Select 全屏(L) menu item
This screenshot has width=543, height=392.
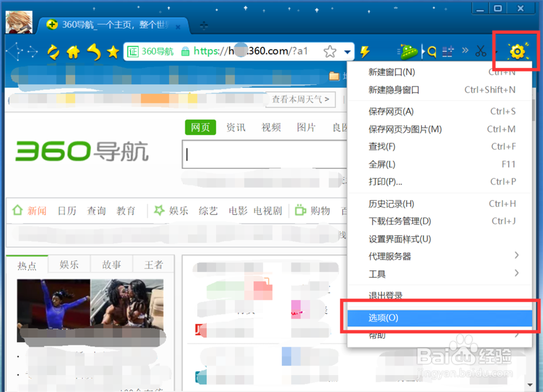[439, 165]
